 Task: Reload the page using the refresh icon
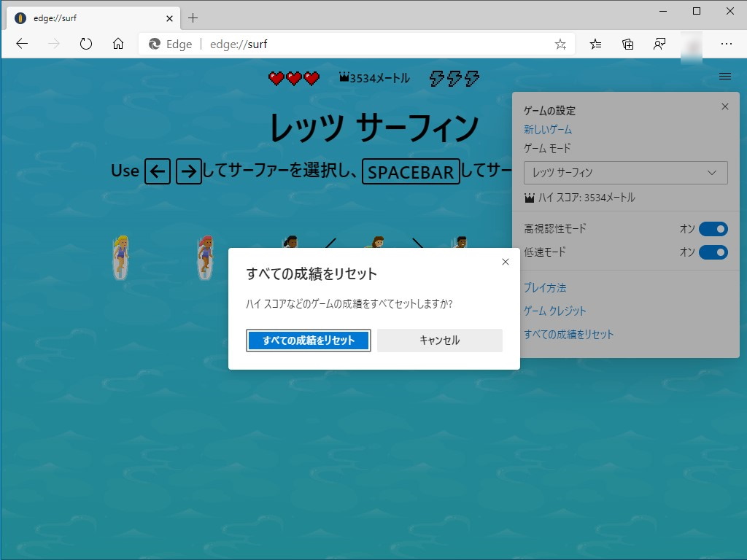(x=86, y=44)
